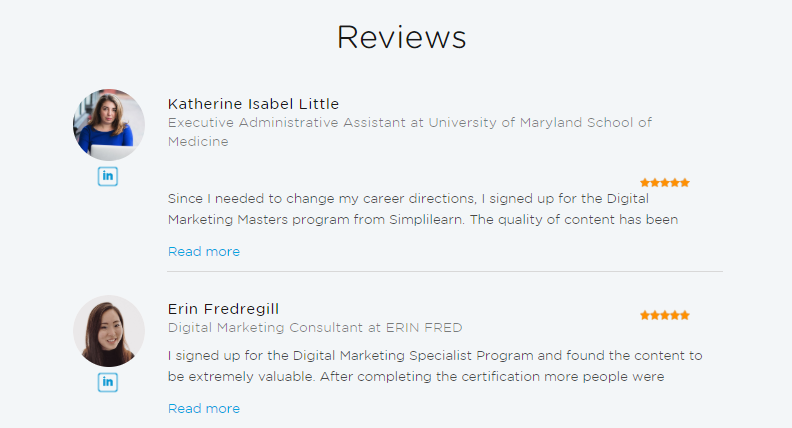The height and width of the screenshot is (428, 792).
Task: Click last star of Erin's rating
Action: pos(685,315)
